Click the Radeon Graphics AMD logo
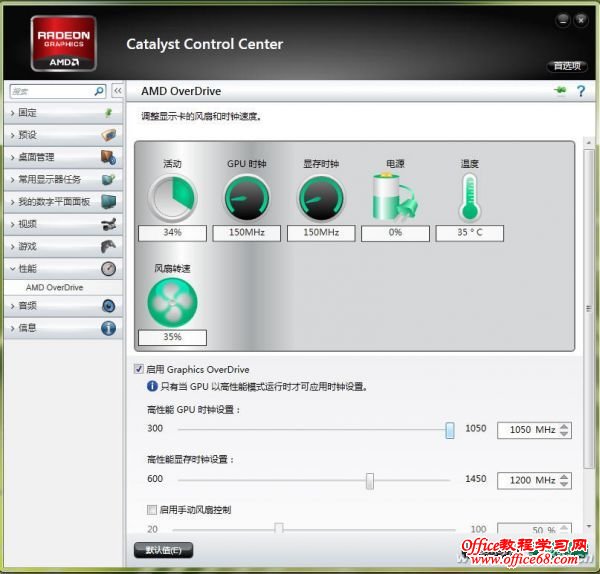Screen dimensions: 600x574 click(x=64, y=43)
